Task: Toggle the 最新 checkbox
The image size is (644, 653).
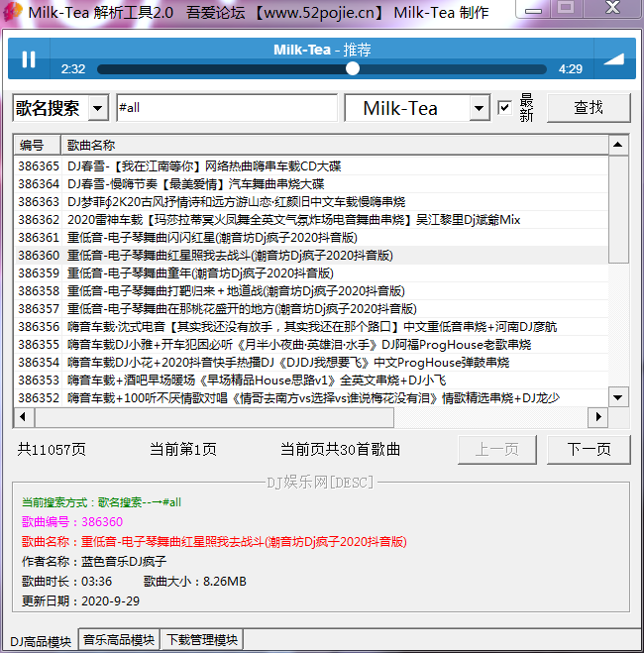Action: tap(504, 108)
